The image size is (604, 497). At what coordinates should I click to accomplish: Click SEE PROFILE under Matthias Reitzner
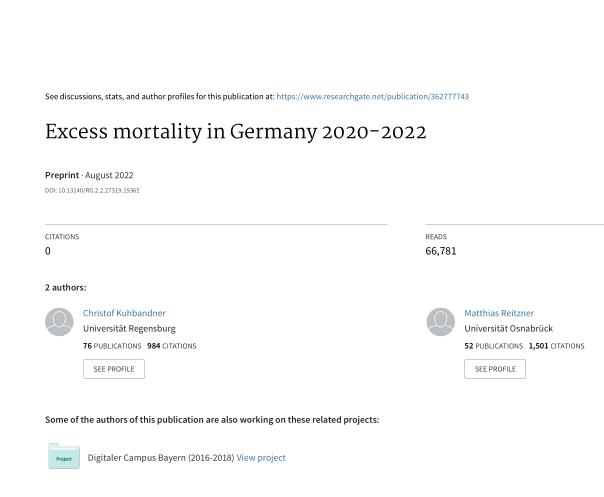point(495,369)
